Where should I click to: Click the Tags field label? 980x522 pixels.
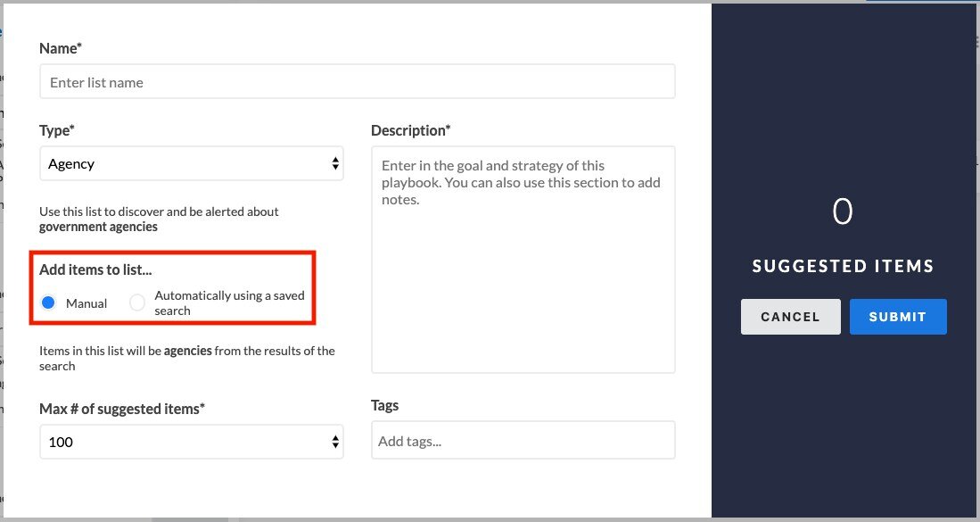point(384,404)
